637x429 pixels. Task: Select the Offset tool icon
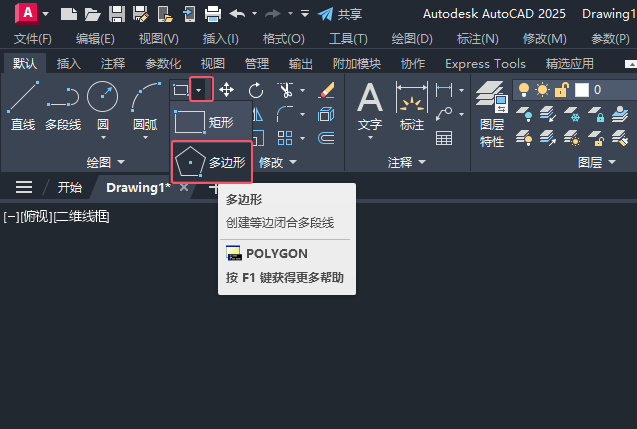[326, 138]
